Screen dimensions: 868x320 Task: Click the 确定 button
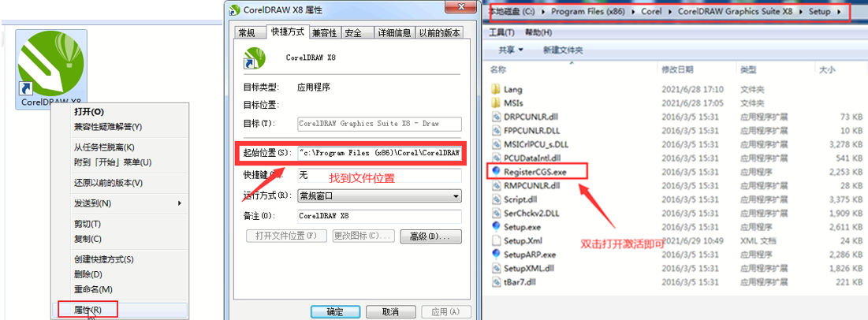336,311
